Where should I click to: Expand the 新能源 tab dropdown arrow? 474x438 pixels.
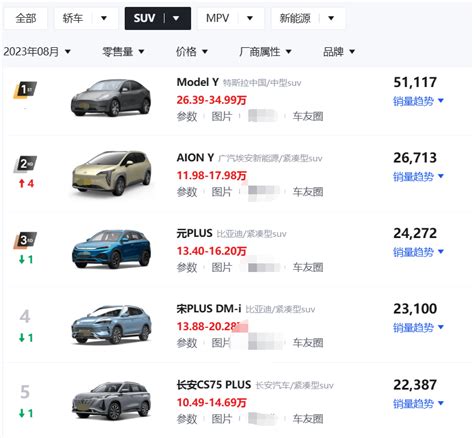point(331,18)
